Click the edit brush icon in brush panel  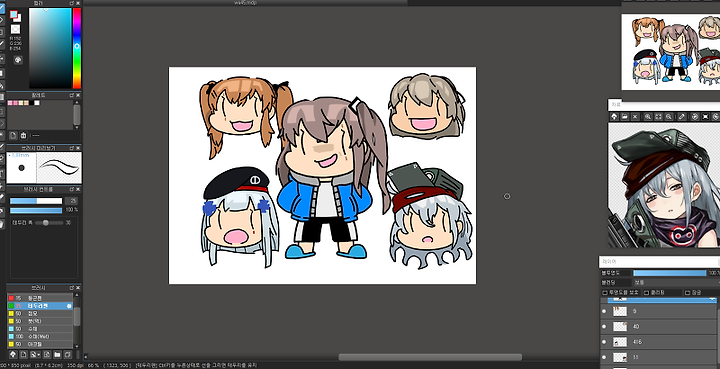tap(47, 354)
